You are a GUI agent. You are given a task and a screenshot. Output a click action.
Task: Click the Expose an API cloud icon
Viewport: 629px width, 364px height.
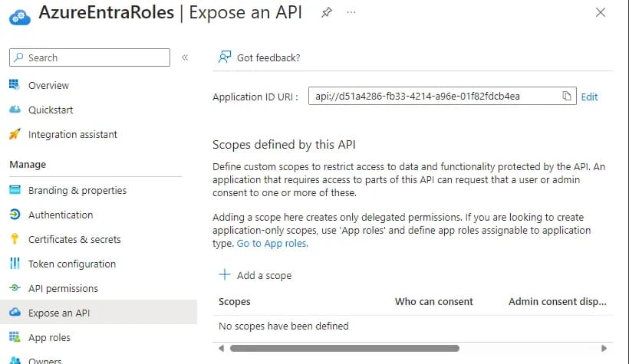tap(15, 312)
